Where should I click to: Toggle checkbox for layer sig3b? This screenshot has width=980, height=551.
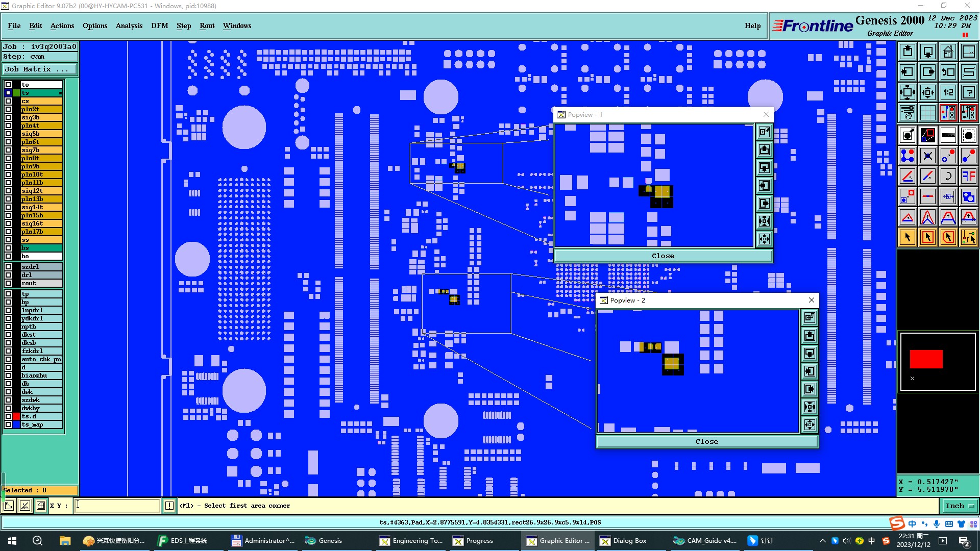8,117
